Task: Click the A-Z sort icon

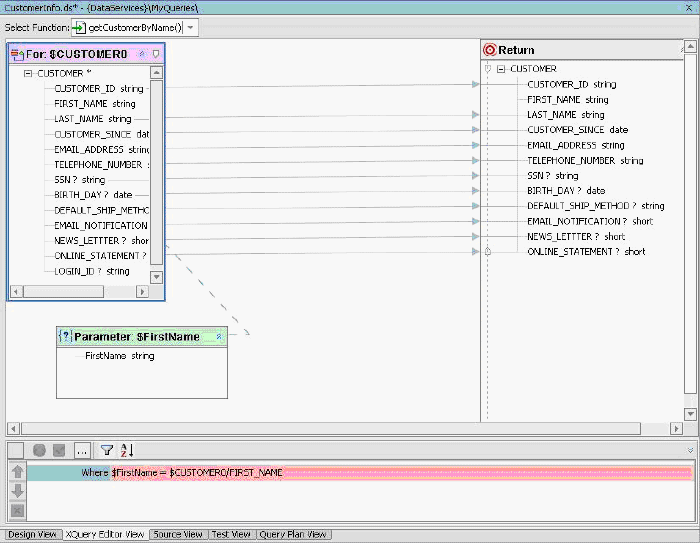Action: click(127, 450)
